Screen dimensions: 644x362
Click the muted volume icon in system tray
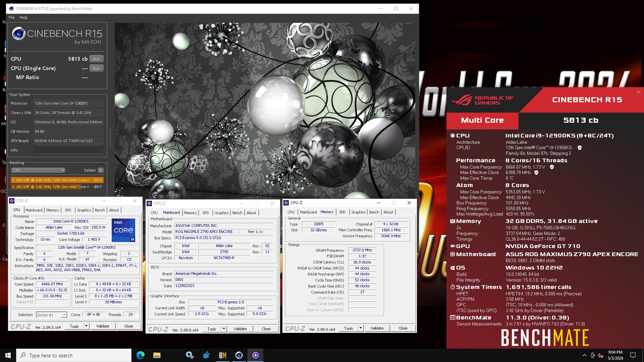(x=601, y=355)
